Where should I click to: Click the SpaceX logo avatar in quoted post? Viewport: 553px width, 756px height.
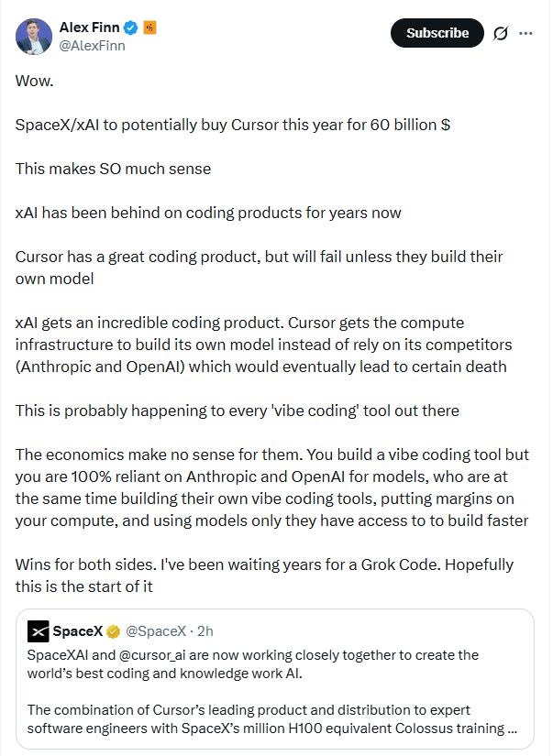pos(39,631)
